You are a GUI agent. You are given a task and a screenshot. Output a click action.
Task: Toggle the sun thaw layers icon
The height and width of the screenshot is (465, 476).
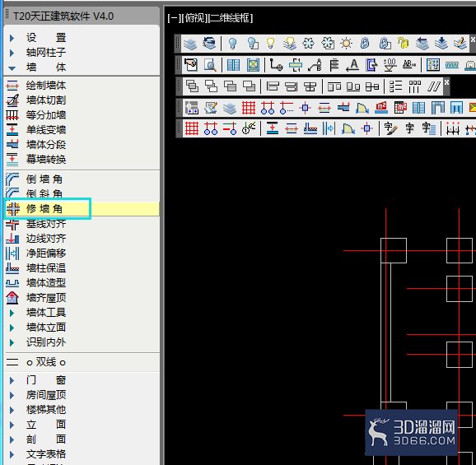point(346,44)
